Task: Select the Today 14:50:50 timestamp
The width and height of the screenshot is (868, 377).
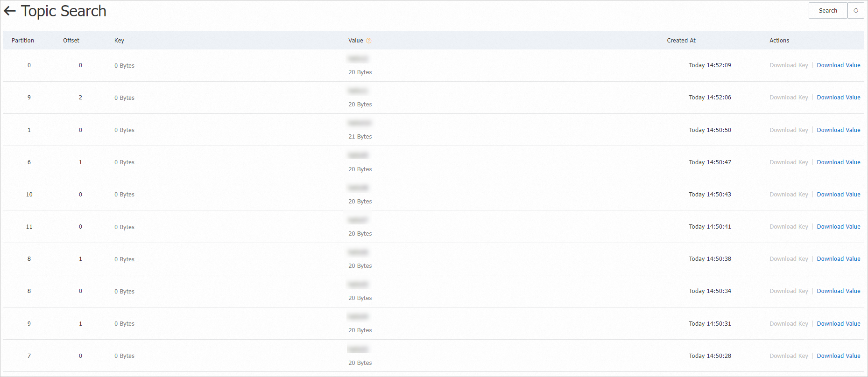Action: [710, 130]
